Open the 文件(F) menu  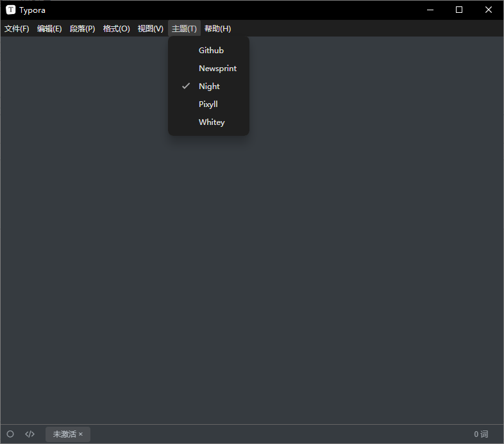(17, 29)
